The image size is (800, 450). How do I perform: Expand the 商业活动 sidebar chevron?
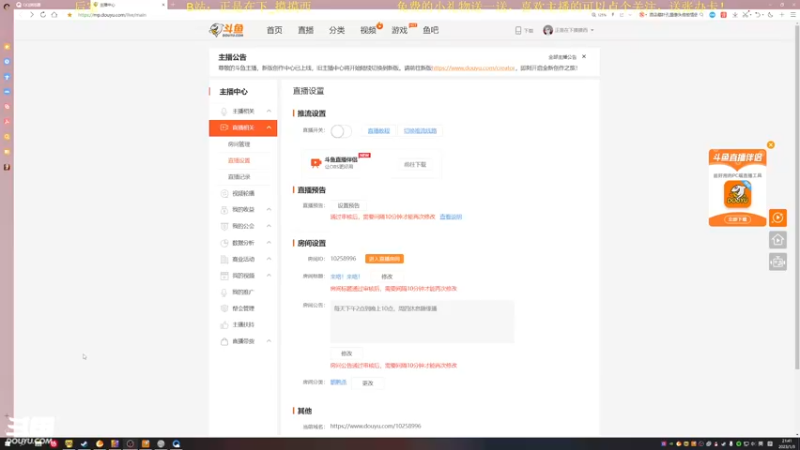(269, 259)
